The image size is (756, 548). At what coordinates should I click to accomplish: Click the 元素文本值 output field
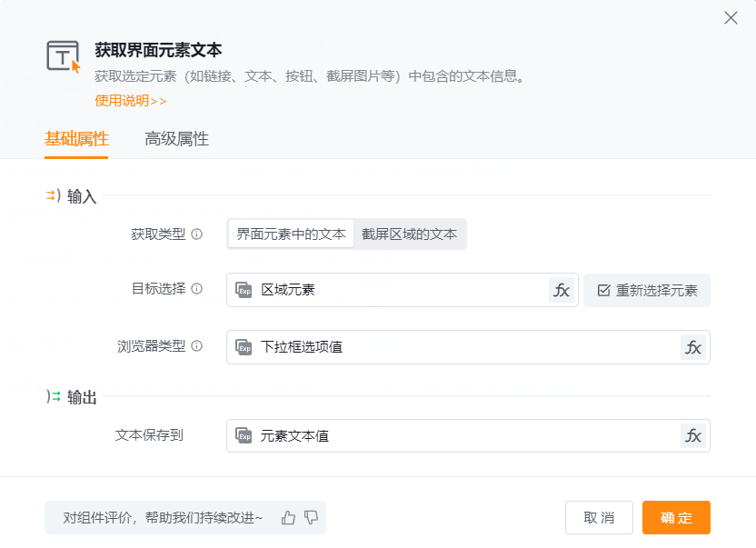pos(454,436)
